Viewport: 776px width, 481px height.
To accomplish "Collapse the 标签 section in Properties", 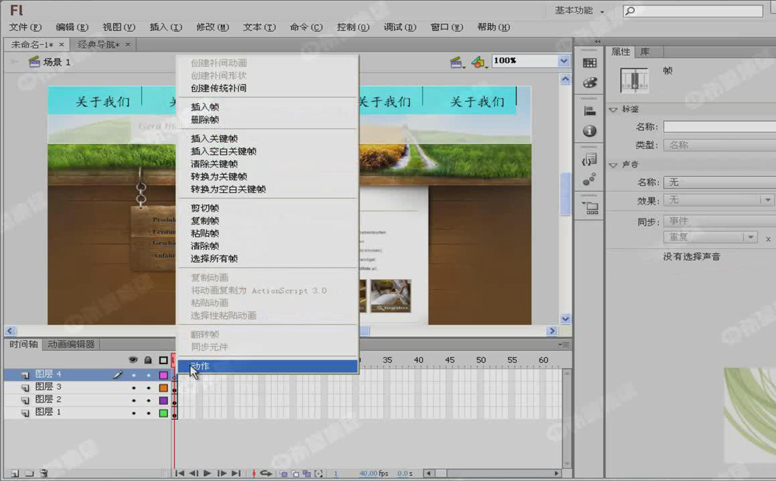I will click(614, 110).
